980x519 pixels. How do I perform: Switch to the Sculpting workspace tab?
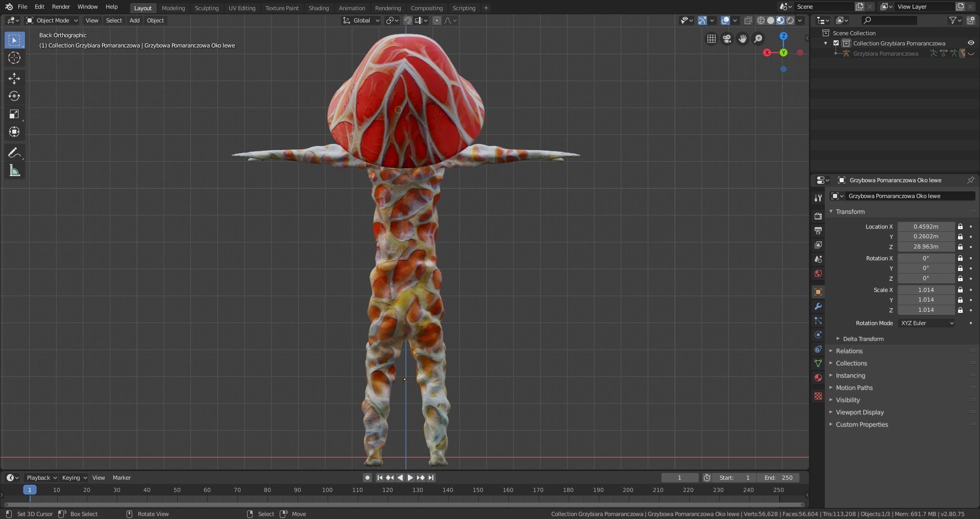pos(207,8)
